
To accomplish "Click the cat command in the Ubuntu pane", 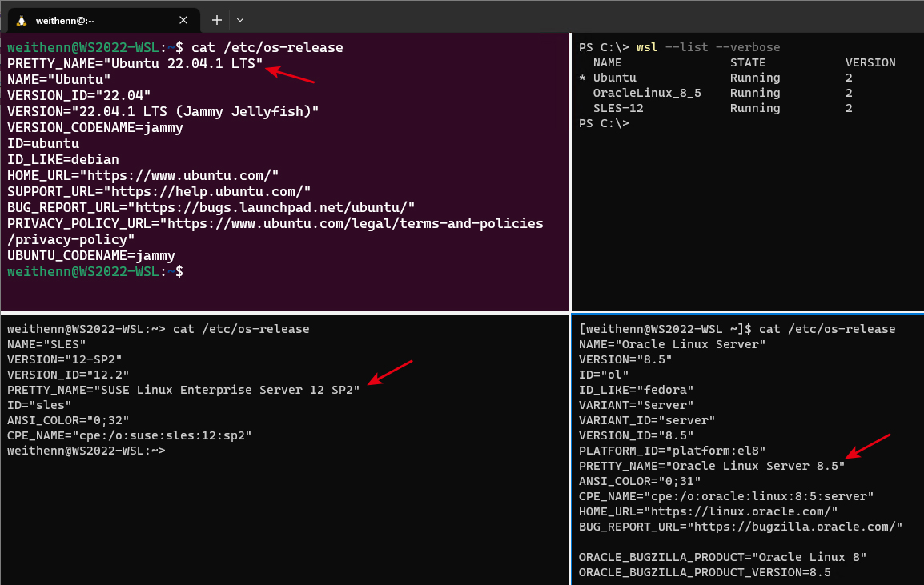I will (x=267, y=47).
